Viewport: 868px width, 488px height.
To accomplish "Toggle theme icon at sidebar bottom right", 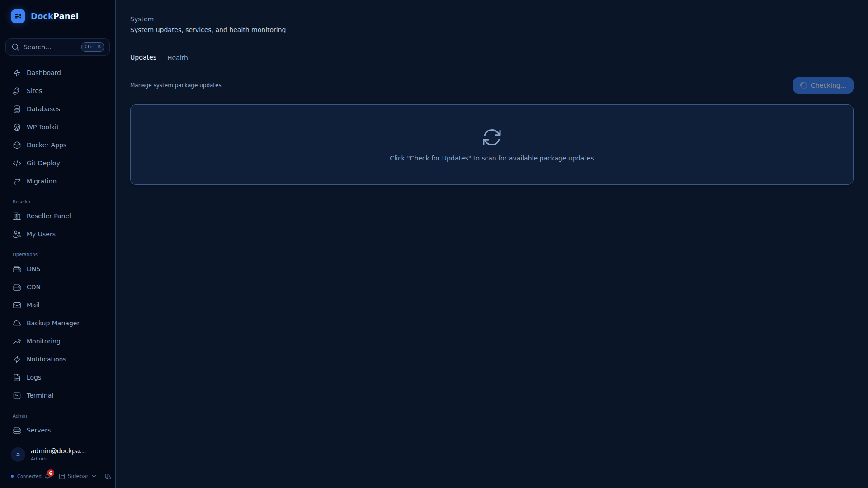I will click(x=108, y=476).
